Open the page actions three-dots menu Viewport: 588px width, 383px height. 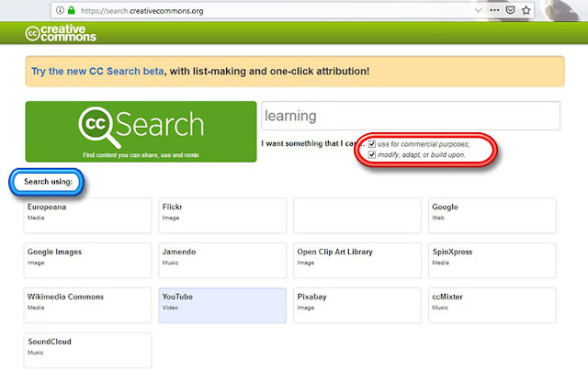(x=494, y=10)
